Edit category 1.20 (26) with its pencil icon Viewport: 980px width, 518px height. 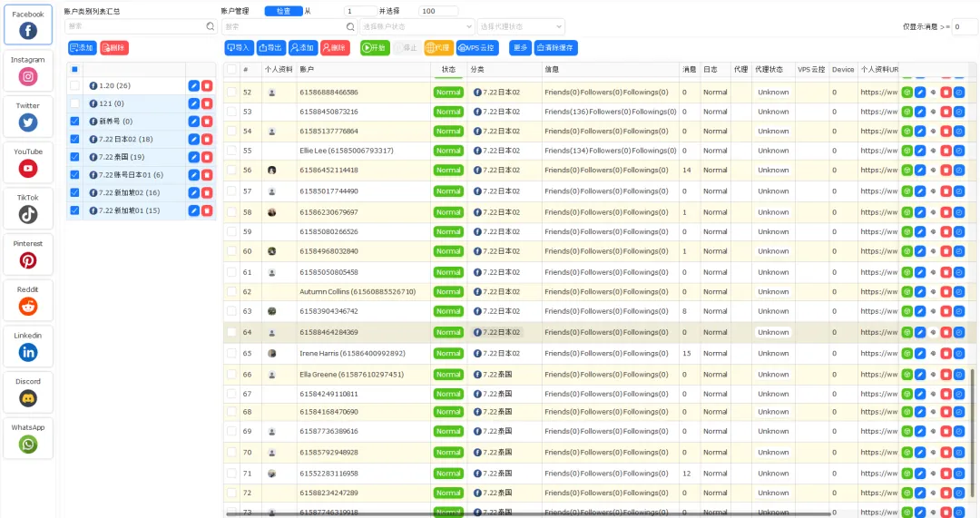click(194, 85)
